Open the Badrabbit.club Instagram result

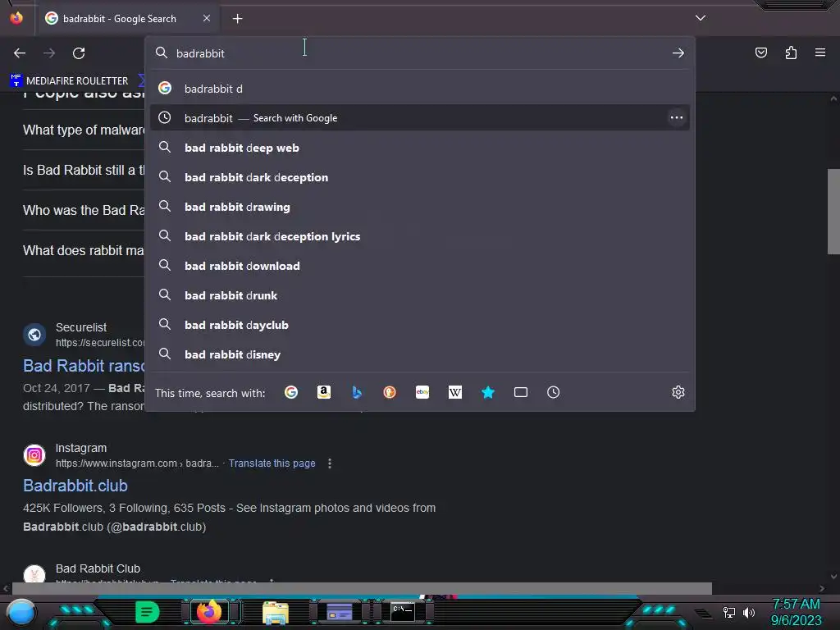[x=75, y=486]
